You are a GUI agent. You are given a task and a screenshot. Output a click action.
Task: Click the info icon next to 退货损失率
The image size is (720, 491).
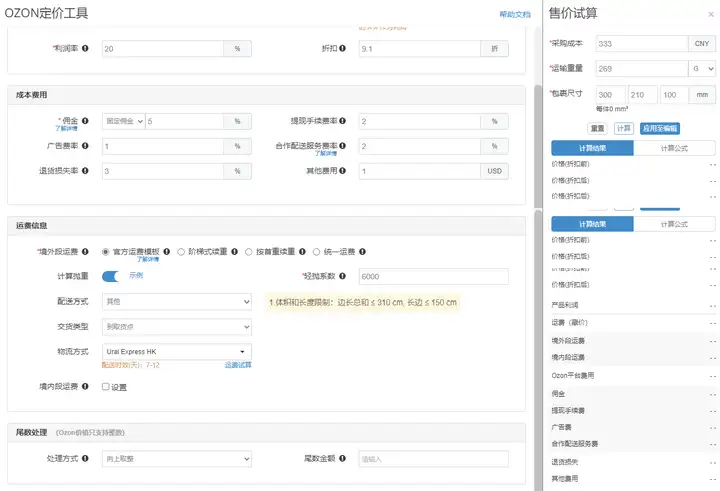click(85, 170)
